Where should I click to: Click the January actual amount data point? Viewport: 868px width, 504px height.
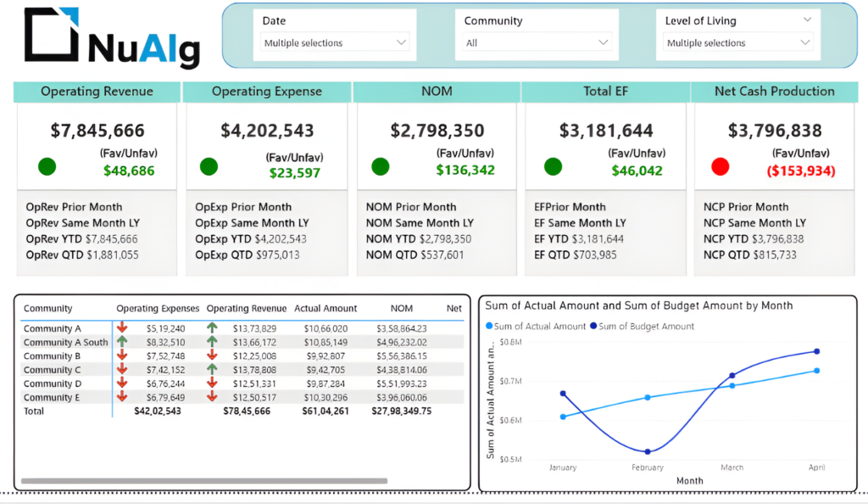563,417
